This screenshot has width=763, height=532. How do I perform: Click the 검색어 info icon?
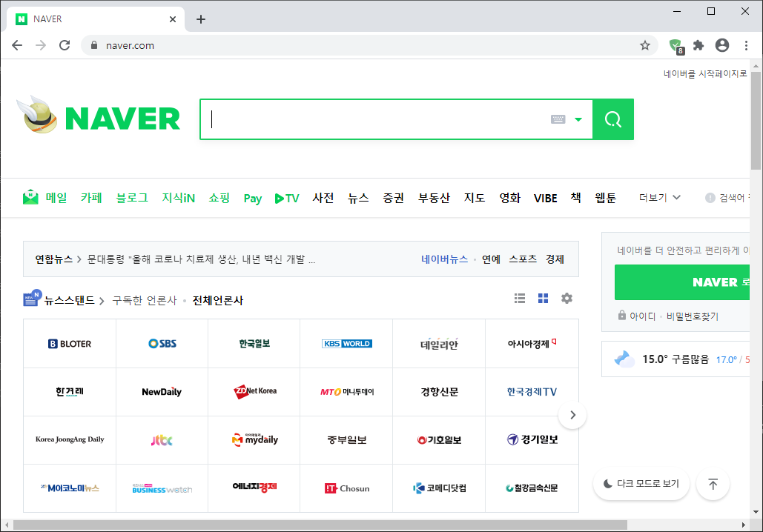click(x=710, y=197)
